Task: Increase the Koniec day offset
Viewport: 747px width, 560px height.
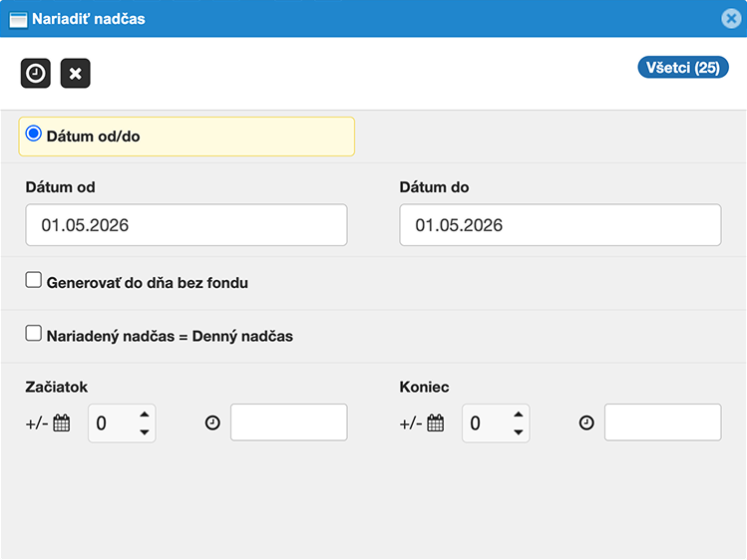Action: click(519, 415)
